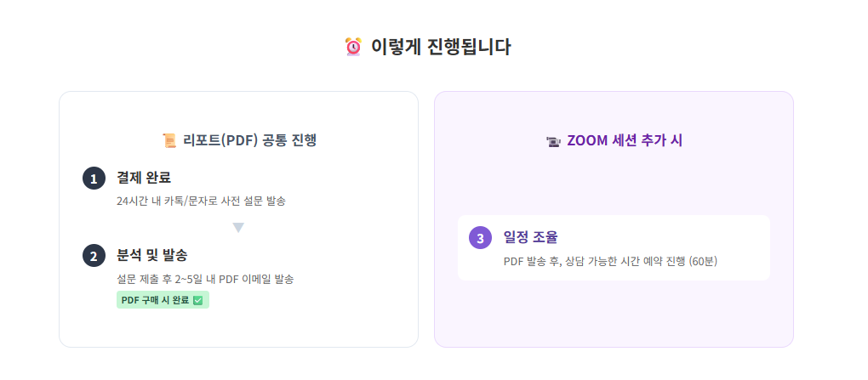
Task: Select the 분석 및 발송 step title
Action: coord(151,254)
